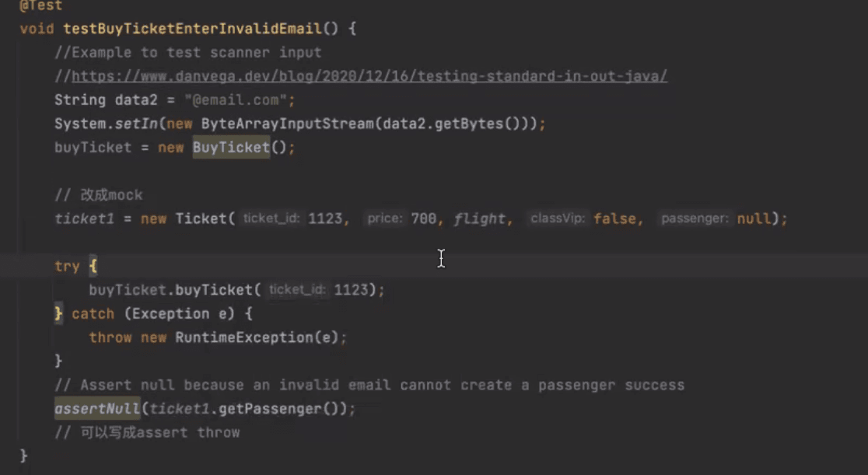Click the flight argument in Ticket constructor
Screen dimensions: 868x475
(479, 218)
